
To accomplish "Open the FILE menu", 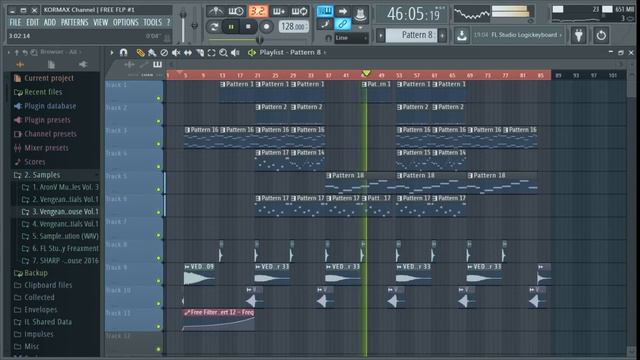I will (15, 22).
